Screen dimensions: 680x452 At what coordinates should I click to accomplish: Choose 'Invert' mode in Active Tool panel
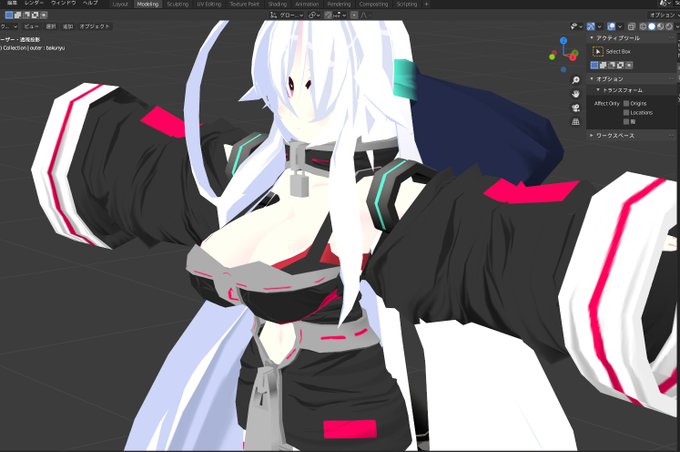[x=621, y=65]
